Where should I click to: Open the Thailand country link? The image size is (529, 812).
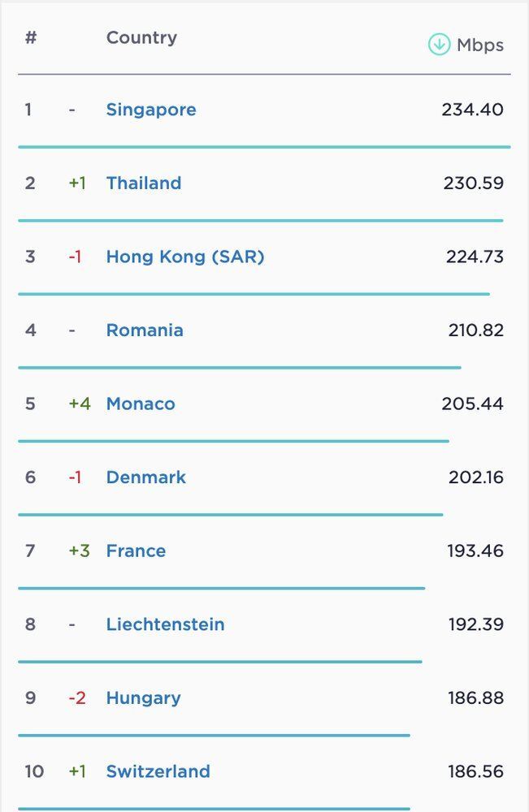pos(144,184)
